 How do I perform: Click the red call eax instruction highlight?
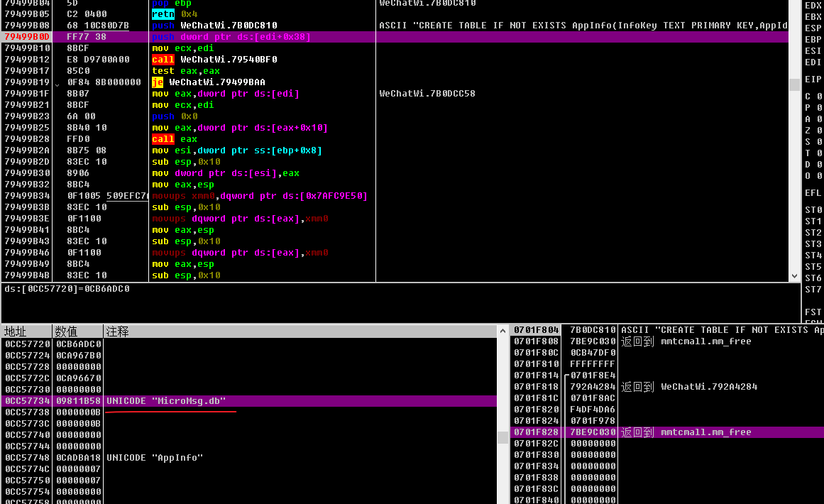tap(163, 138)
